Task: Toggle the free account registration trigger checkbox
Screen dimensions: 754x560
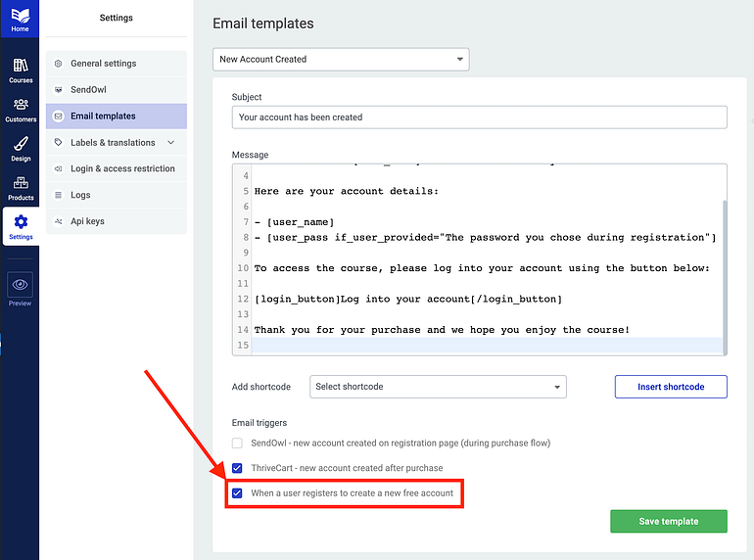Action: click(x=237, y=493)
